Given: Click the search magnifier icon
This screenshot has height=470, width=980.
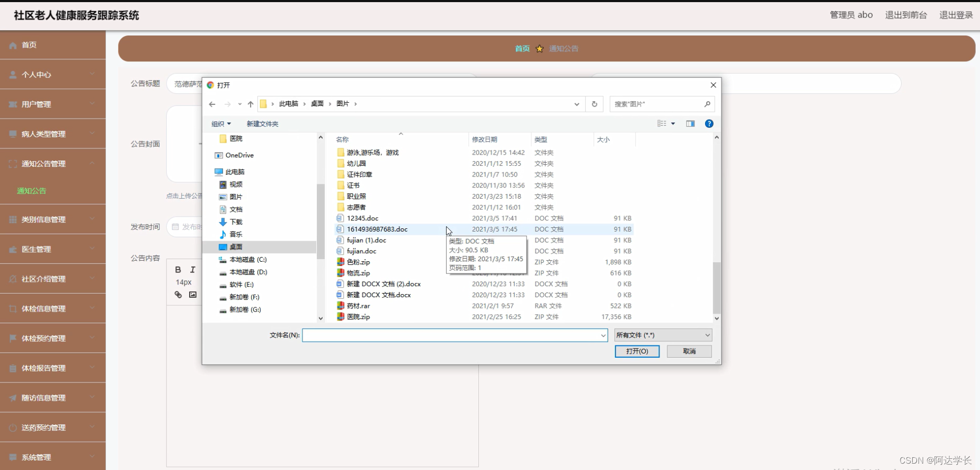Looking at the screenshot, I should 707,104.
